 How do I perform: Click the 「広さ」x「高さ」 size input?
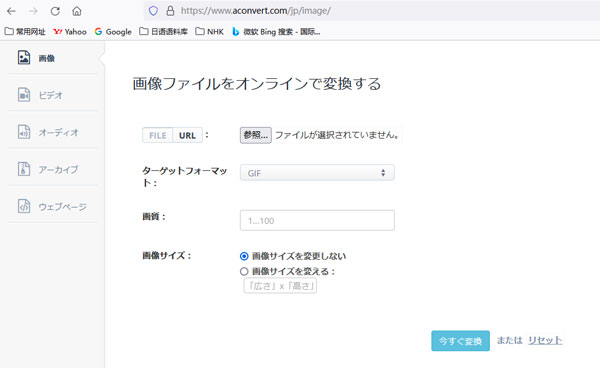(x=280, y=286)
